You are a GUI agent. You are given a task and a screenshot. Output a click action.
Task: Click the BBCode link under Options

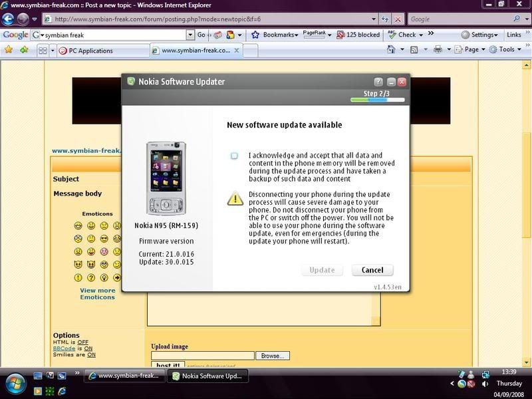[64, 348]
